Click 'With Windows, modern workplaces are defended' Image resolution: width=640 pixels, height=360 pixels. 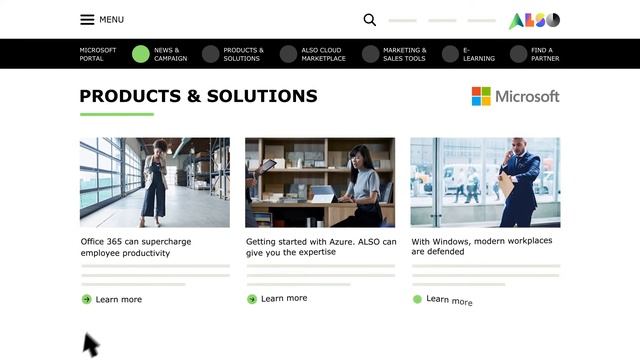point(482,246)
